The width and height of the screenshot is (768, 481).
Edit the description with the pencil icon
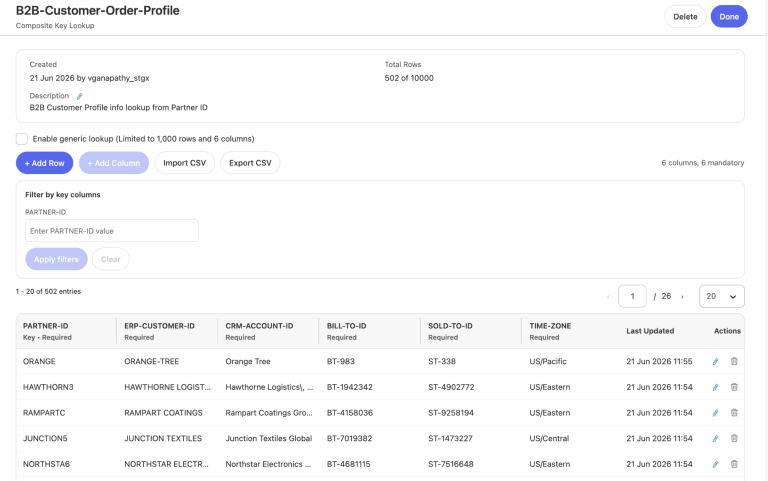point(79,96)
